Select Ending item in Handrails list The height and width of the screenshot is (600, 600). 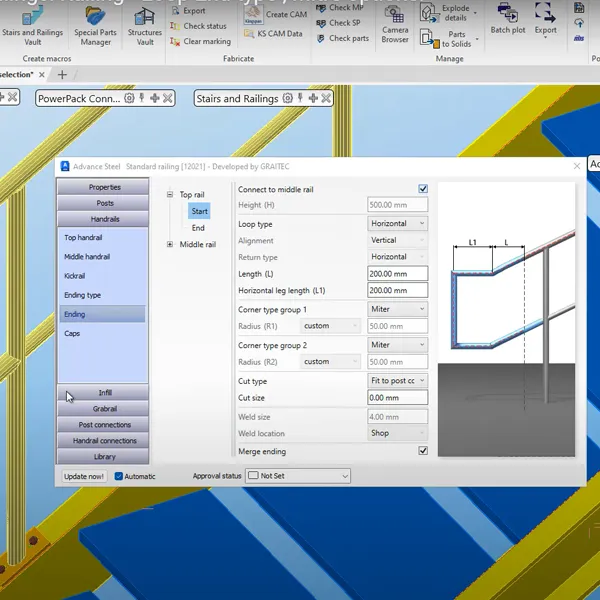tap(102, 314)
